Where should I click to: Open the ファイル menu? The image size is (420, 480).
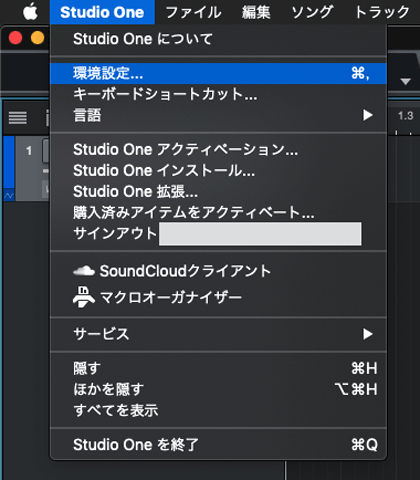click(x=193, y=12)
